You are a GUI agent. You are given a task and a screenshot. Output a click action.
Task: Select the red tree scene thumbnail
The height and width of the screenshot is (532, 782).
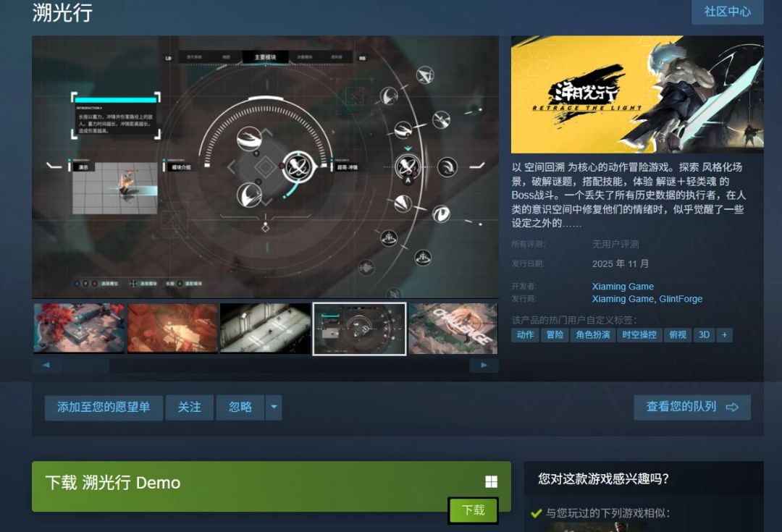tap(80, 328)
